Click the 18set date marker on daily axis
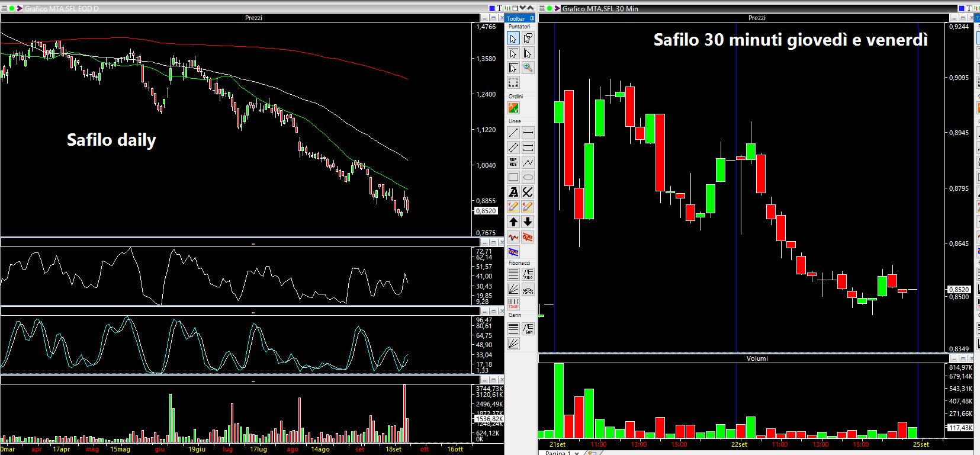This screenshot has height=455, width=980. tap(393, 449)
